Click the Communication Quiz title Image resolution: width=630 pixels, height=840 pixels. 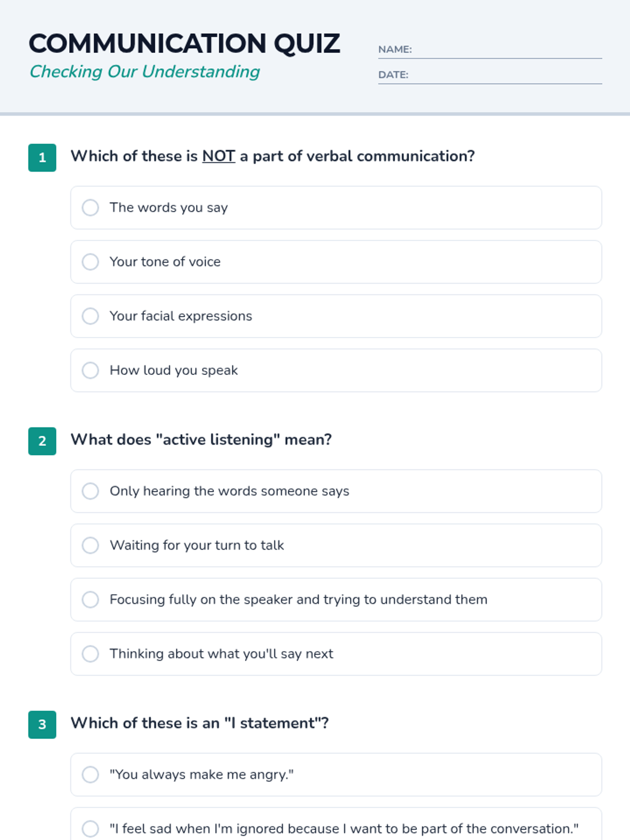coord(184,44)
